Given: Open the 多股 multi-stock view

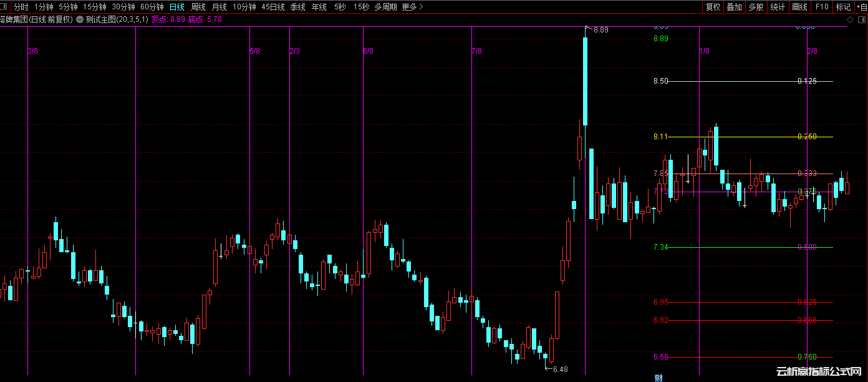Looking at the screenshot, I should pyautogui.click(x=756, y=7).
